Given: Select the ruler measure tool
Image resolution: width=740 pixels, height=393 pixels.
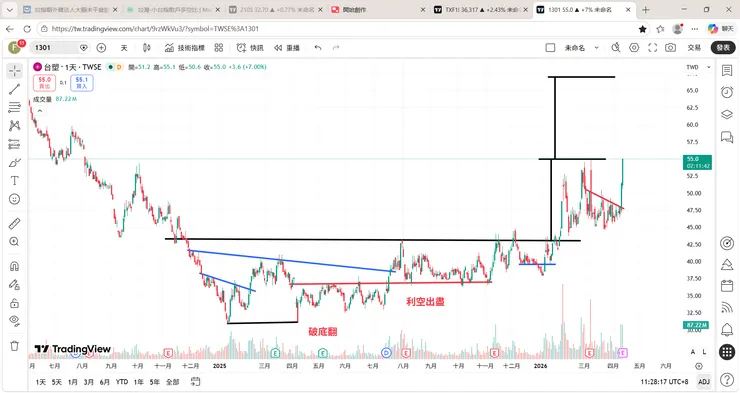Looking at the screenshot, I should tap(15, 223).
